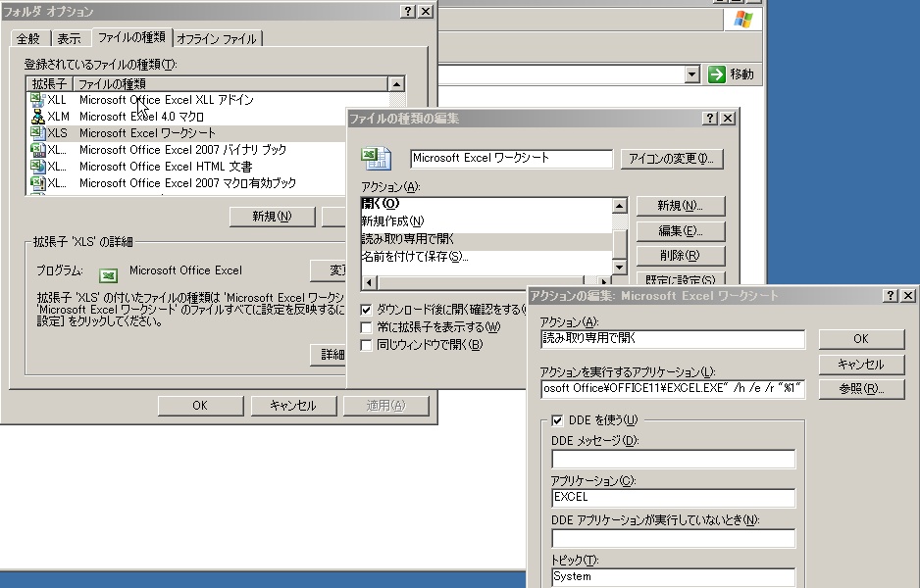Click the 拡張子 column header
Viewport: 920px width, 588px height.
[x=49, y=84]
